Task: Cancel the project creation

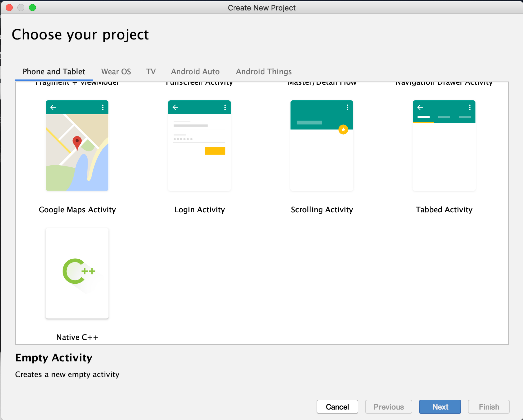Action: click(337, 407)
